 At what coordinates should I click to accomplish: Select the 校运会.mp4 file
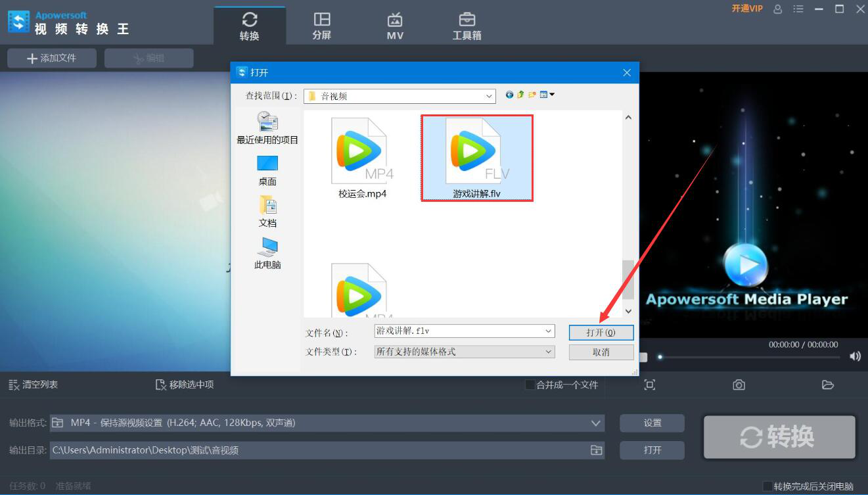[363, 158]
